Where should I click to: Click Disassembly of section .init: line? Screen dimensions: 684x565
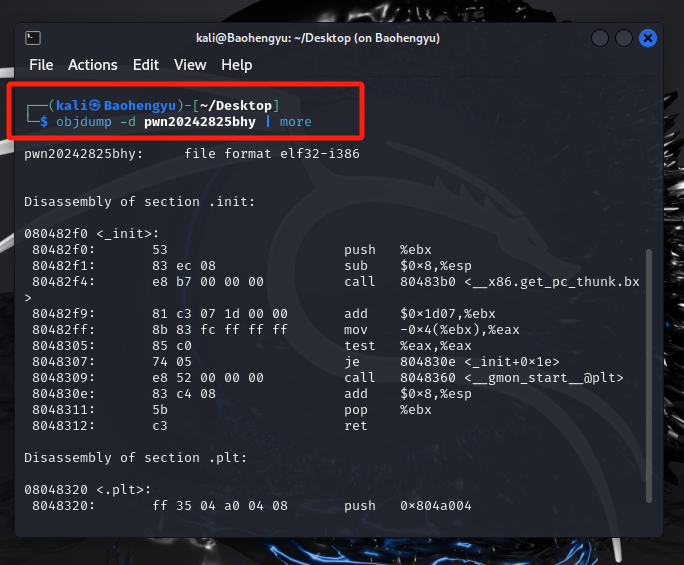139,202
